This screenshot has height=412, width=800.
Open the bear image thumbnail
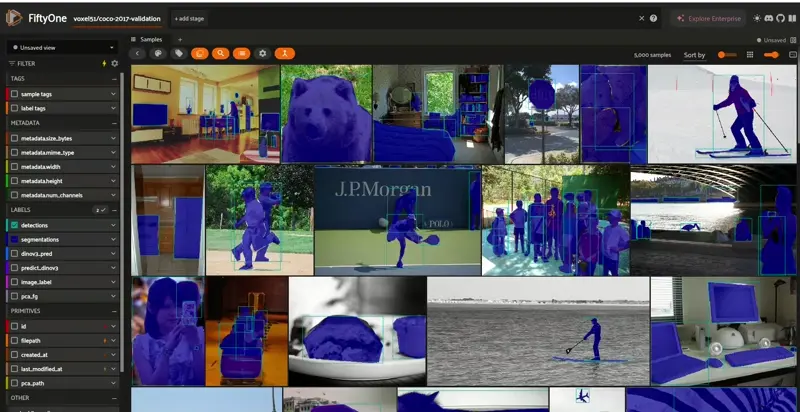click(327, 114)
